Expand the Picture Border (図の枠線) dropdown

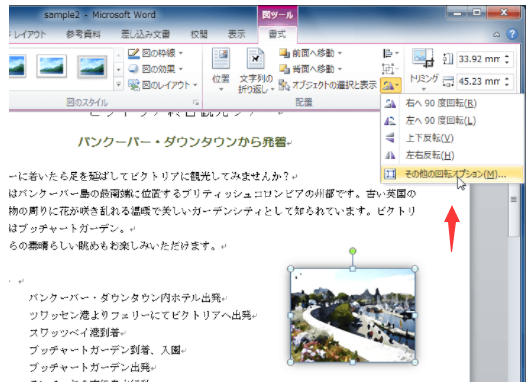pyautogui.click(x=181, y=53)
